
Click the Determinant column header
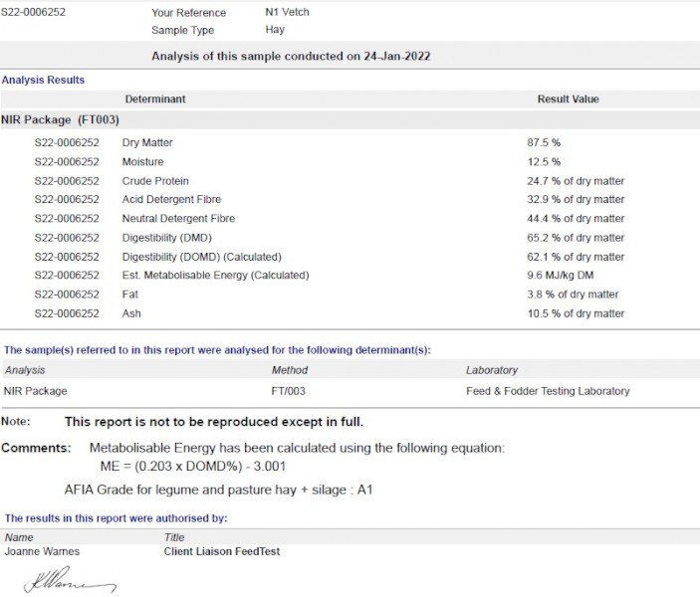click(155, 99)
